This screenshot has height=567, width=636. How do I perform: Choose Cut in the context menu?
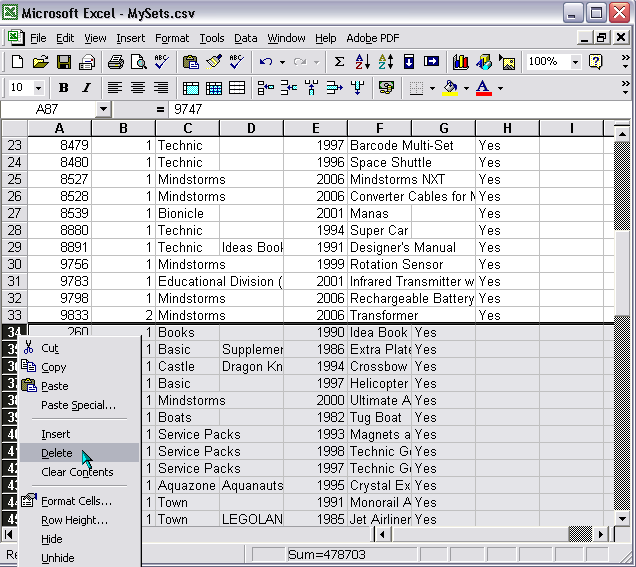click(80, 348)
